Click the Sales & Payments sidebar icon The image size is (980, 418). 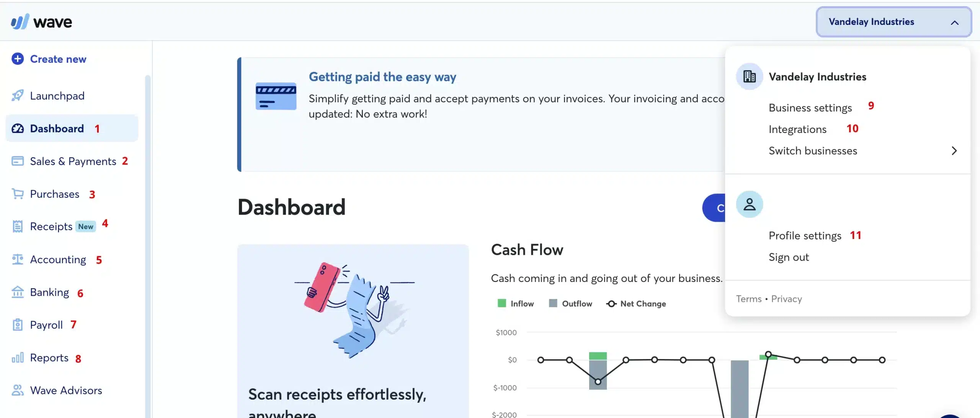[x=17, y=161]
